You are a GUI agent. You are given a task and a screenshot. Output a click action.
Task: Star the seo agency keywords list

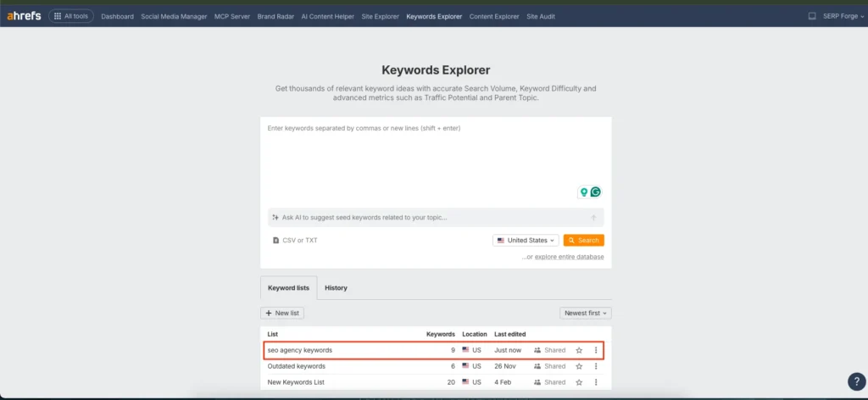pyautogui.click(x=579, y=350)
